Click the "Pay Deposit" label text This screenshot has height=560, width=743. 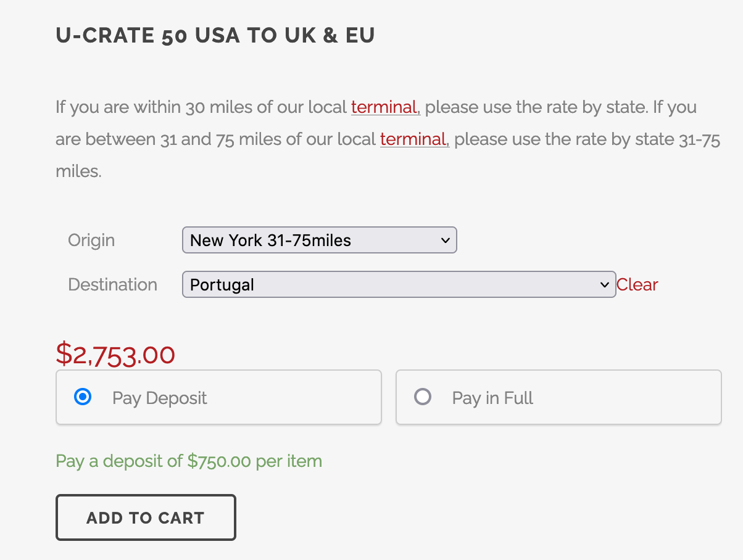pyautogui.click(x=159, y=398)
